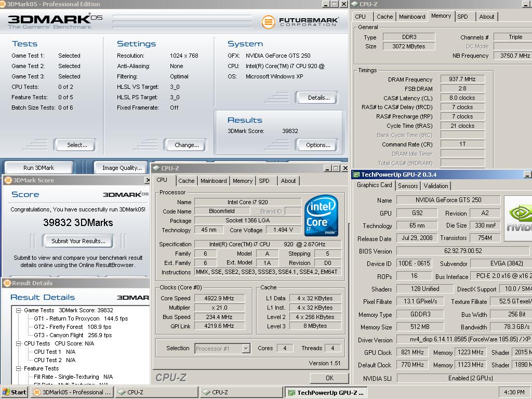The width and height of the screenshot is (532, 399).
Task: Click the Start button Windows logo
Action: pyautogui.click(x=6, y=392)
